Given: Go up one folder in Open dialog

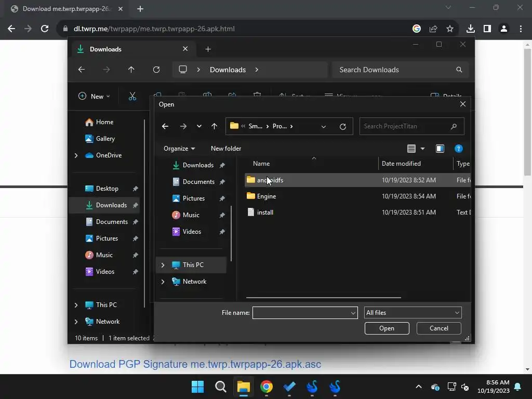Looking at the screenshot, I should point(214,126).
